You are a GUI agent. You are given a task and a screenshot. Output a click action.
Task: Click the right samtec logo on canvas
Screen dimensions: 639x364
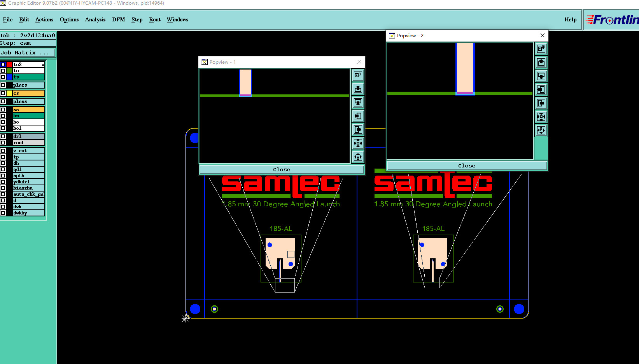(433, 184)
